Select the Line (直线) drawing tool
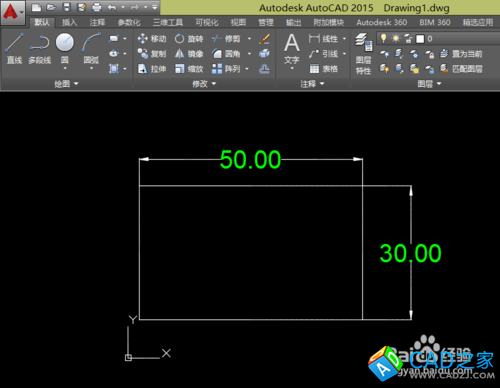 click(14, 48)
